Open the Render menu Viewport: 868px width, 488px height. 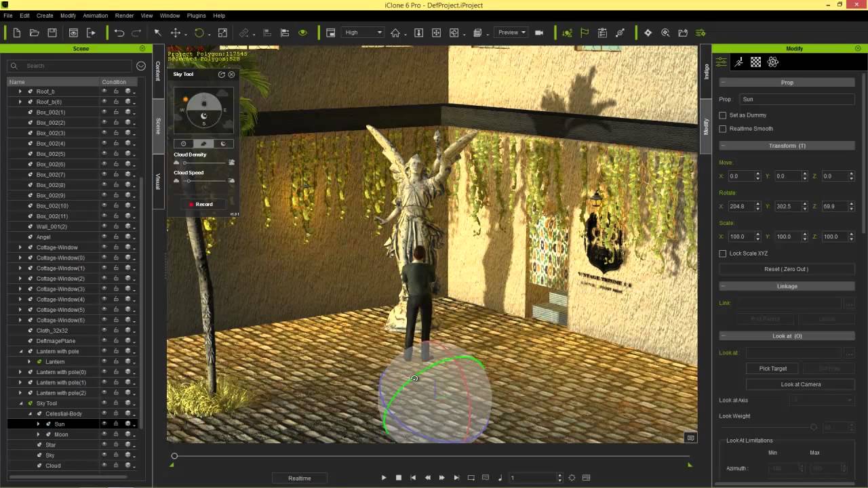tap(124, 16)
